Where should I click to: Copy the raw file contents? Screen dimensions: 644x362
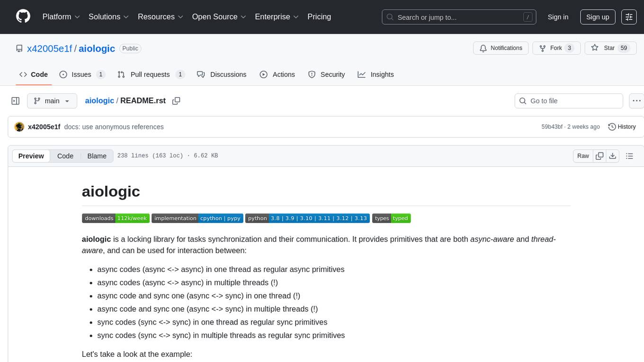click(599, 156)
